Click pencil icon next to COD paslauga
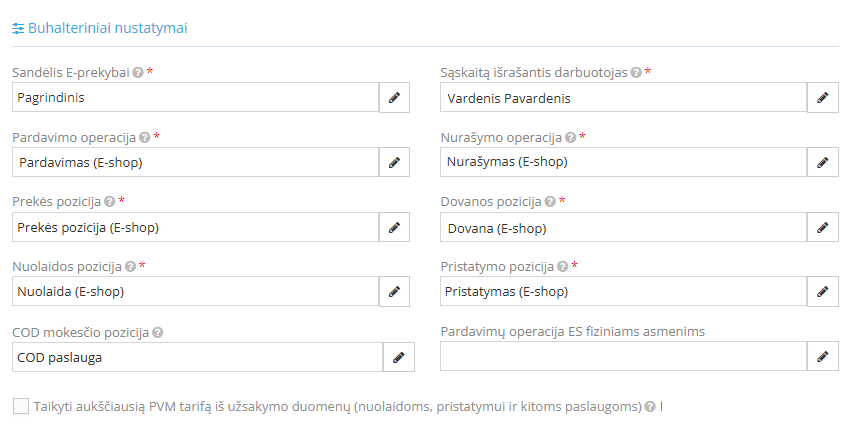Screen dimensions: 851x430 (x=398, y=357)
